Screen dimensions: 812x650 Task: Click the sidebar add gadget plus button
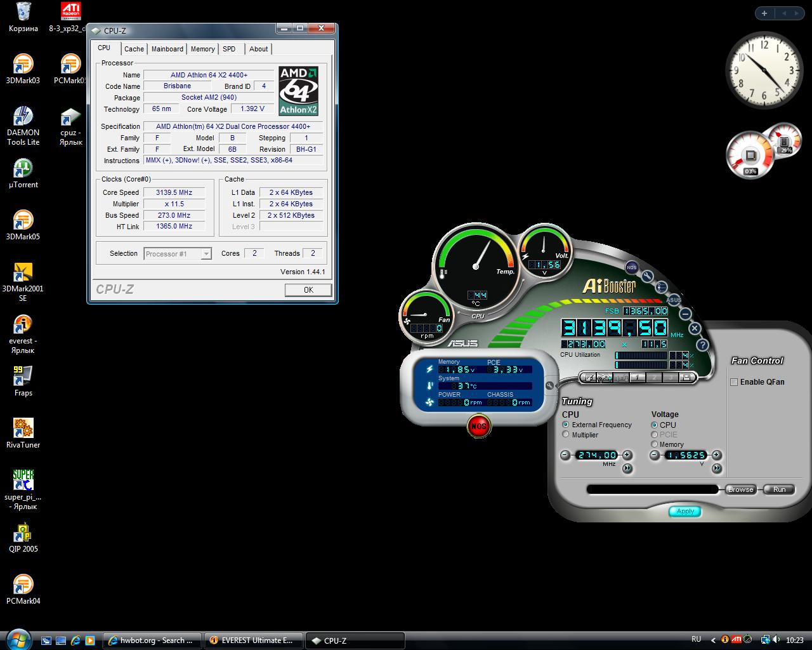[764, 13]
